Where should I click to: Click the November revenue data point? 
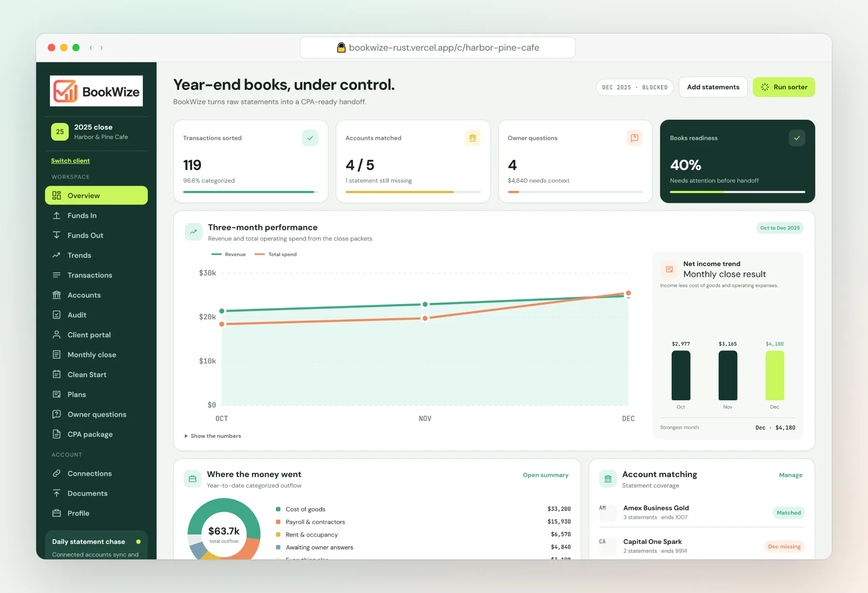point(425,304)
